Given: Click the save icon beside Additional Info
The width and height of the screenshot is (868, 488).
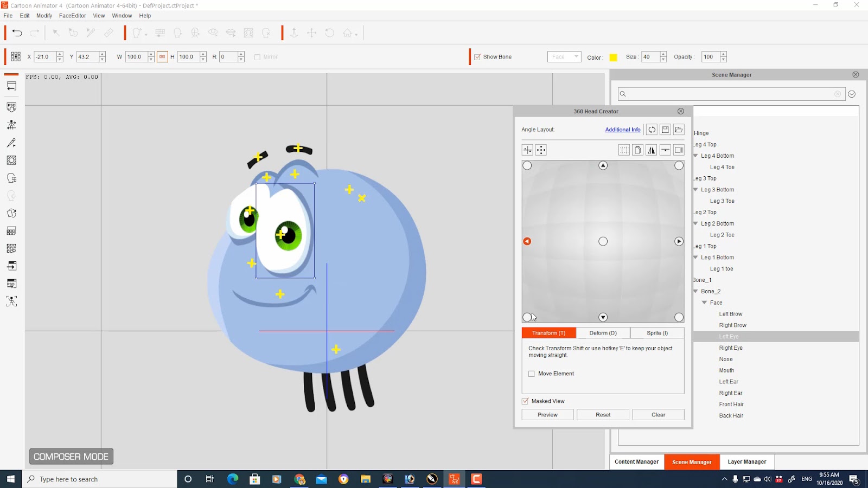Looking at the screenshot, I should click(665, 130).
